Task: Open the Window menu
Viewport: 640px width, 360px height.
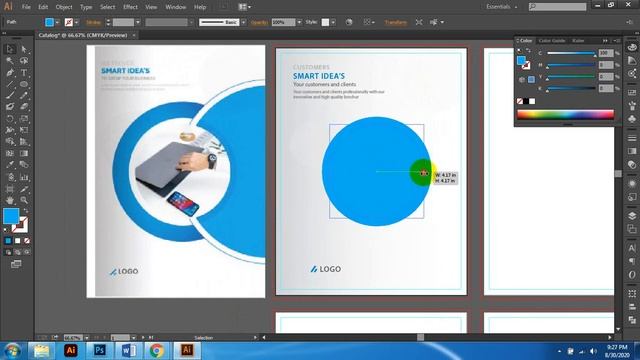Action: click(176, 7)
